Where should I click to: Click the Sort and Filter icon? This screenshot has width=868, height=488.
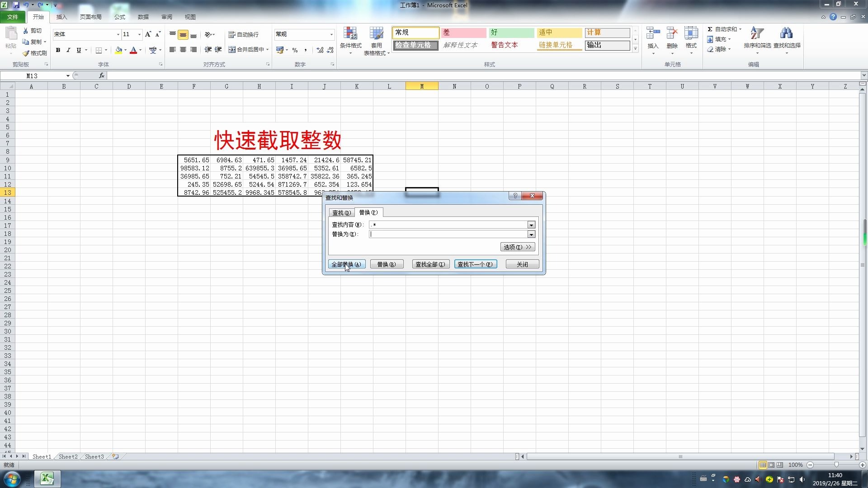[757, 33]
